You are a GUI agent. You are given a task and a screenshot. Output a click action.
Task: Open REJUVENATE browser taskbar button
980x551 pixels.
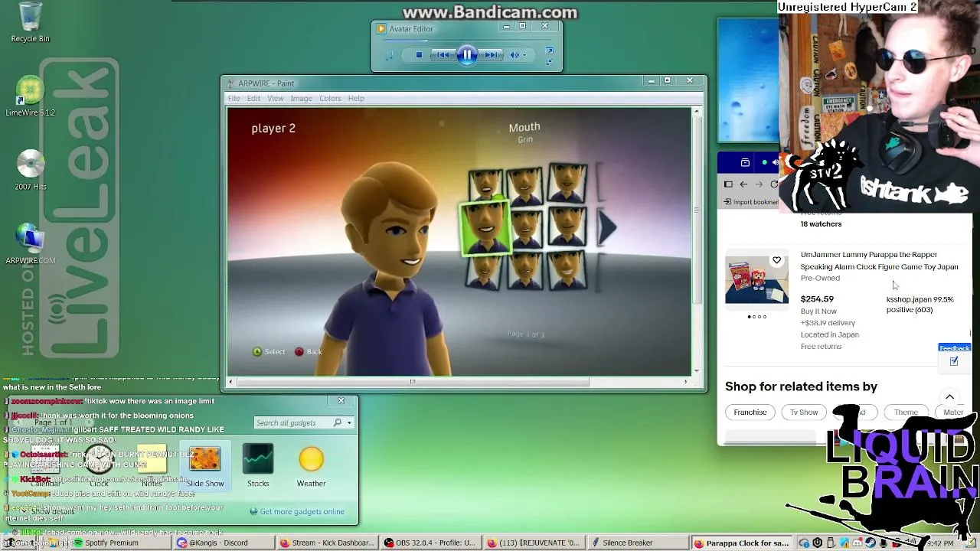[534, 543]
